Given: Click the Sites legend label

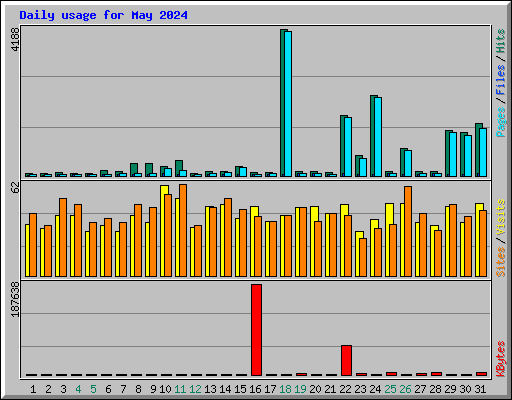Looking at the screenshot, I should pyautogui.click(x=500, y=262).
